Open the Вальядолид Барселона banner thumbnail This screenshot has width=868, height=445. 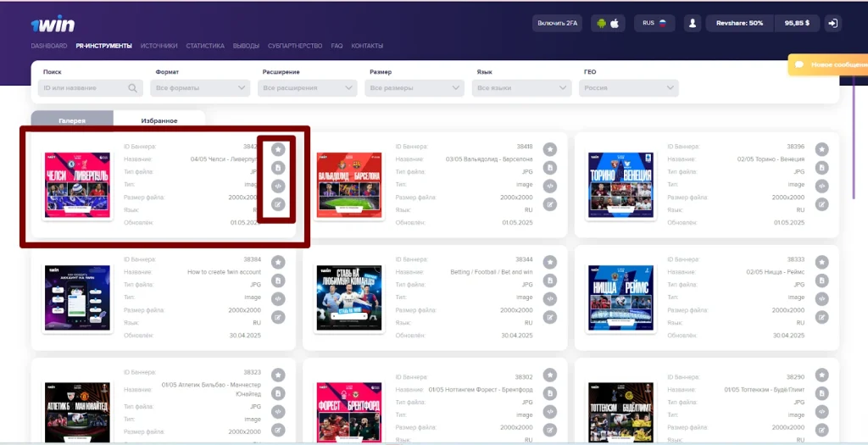click(x=349, y=185)
